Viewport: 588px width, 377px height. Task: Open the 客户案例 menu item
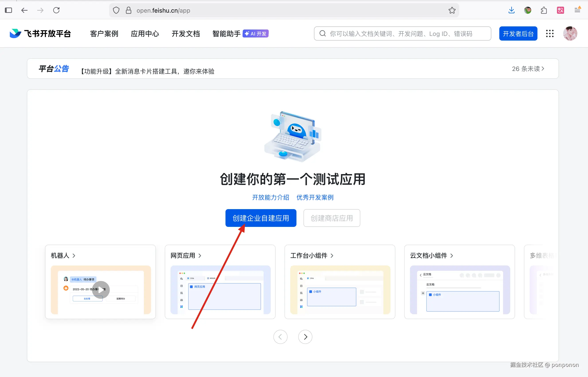(104, 33)
